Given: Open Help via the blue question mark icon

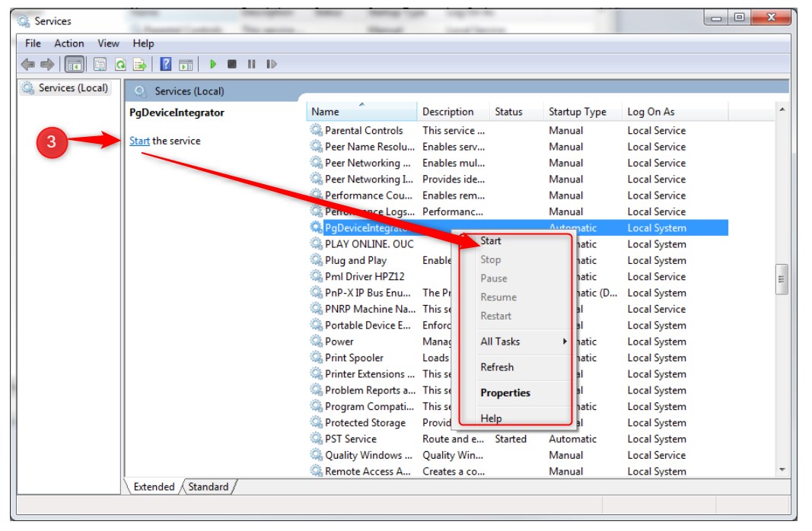Looking at the screenshot, I should [x=165, y=65].
